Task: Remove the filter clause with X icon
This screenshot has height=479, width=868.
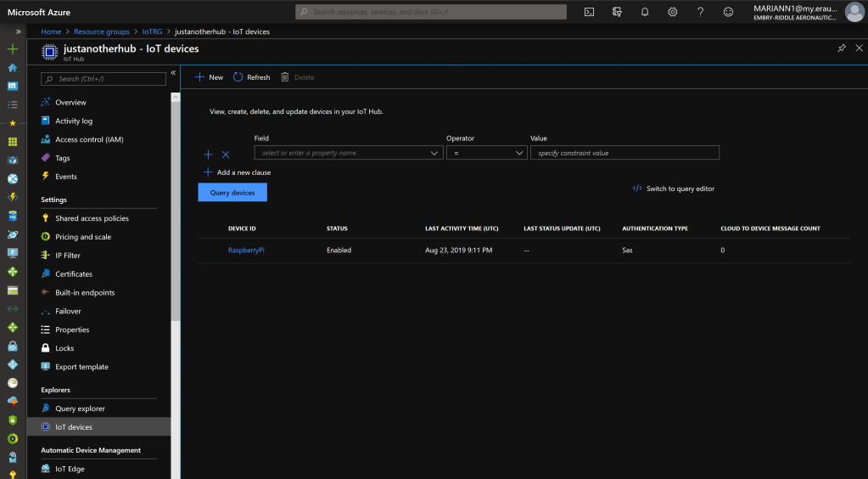Action: (x=226, y=155)
